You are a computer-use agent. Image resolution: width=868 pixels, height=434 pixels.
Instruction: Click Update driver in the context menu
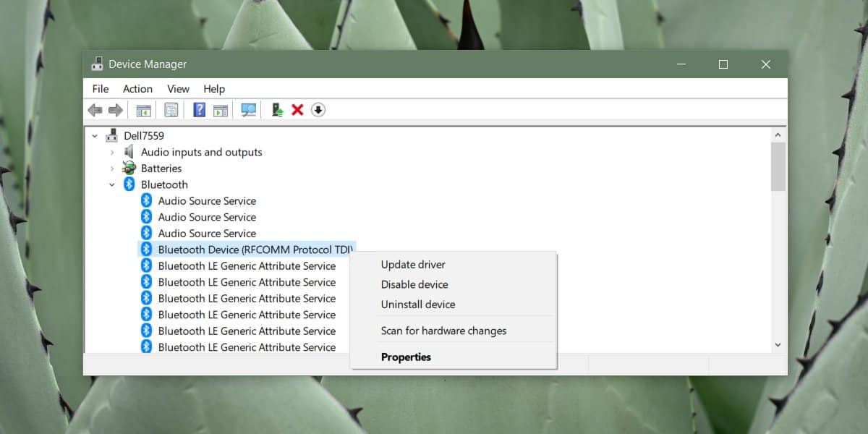[412, 264]
